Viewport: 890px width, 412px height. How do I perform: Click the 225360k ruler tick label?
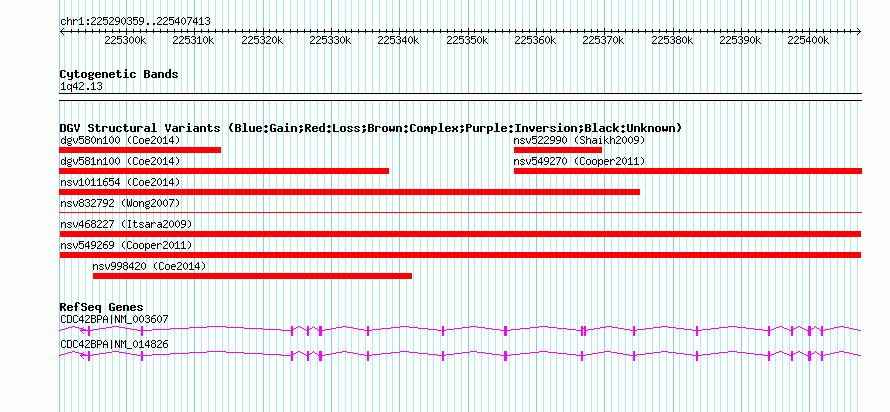pyautogui.click(x=535, y=40)
